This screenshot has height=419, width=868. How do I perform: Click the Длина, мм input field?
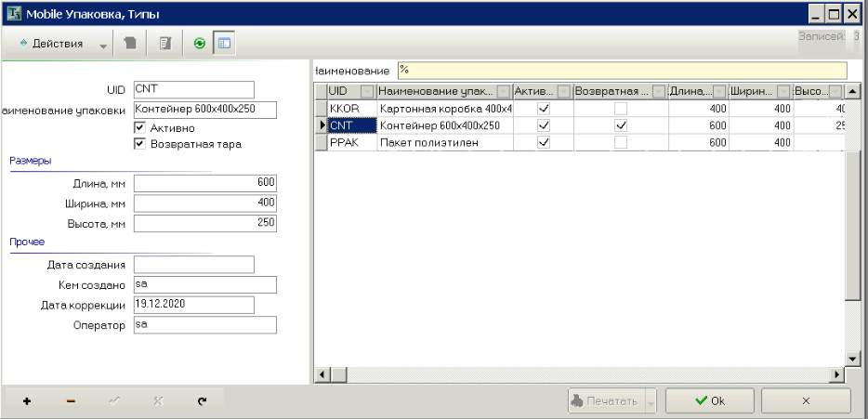point(204,184)
